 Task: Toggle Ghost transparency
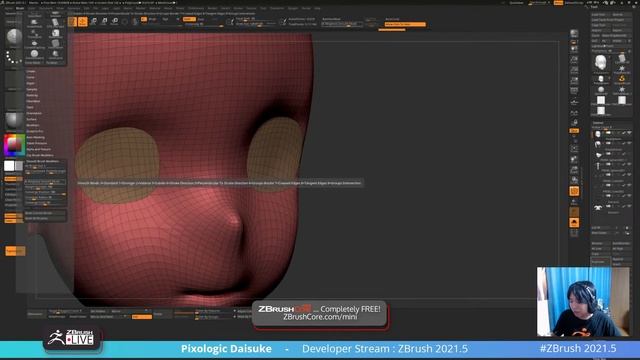(x=574, y=212)
